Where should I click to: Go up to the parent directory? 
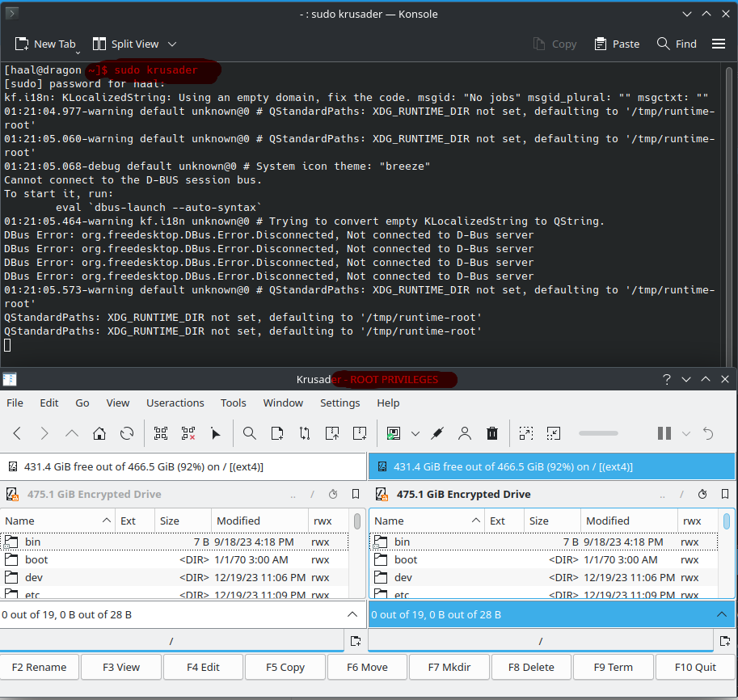point(72,433)
